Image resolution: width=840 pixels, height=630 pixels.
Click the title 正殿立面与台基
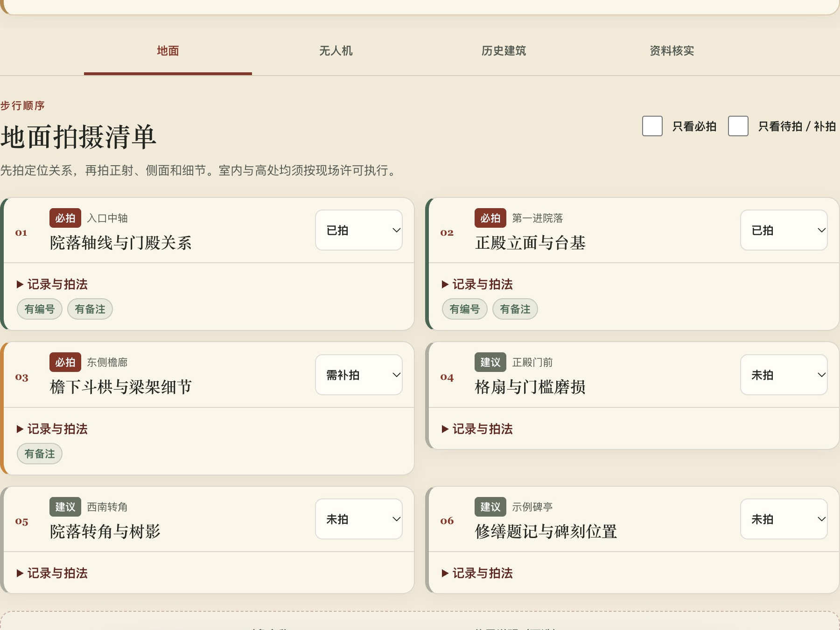pos(531,243)
